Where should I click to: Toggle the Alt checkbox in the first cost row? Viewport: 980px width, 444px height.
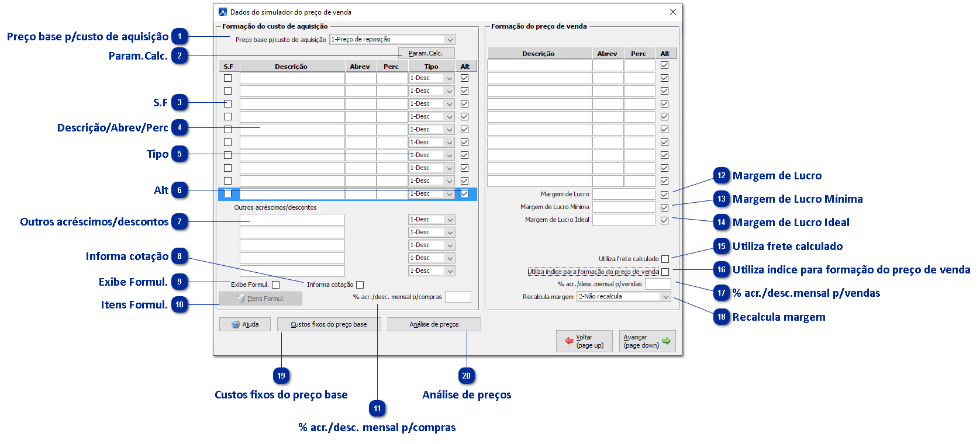click(464, 78)
